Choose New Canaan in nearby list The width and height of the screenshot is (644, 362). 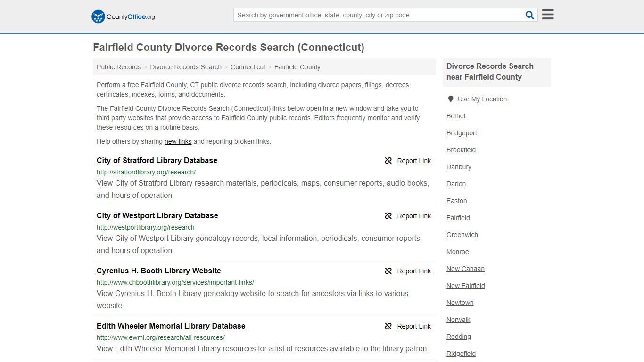coord(465,269)
